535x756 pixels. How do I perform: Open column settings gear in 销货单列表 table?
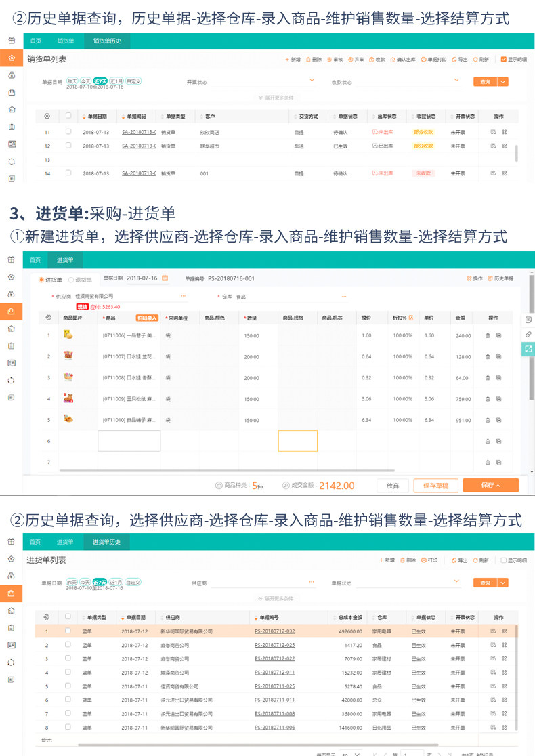(47, 117)
